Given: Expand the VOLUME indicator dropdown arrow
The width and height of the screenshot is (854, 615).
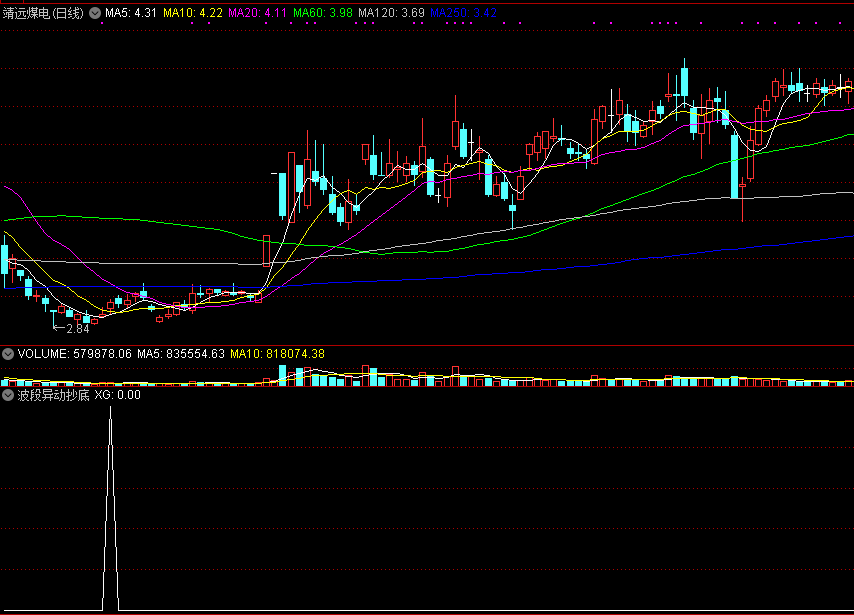Looking at the screenshot, I should pos(8,354).
